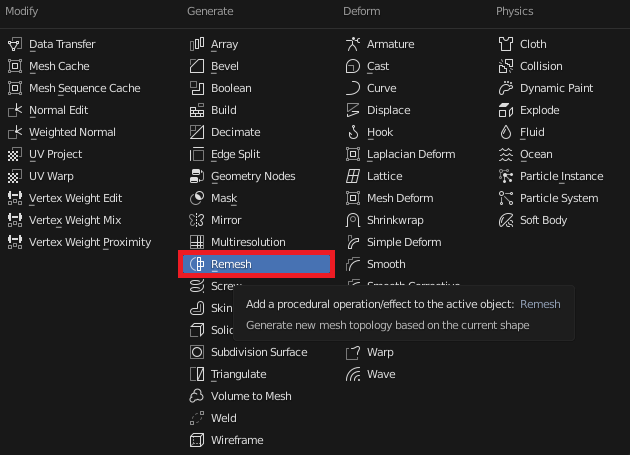This screenshot has width=630, height=455.
Task: Select the Shrinkwrap deform modifier
Action: click(395, 220)
